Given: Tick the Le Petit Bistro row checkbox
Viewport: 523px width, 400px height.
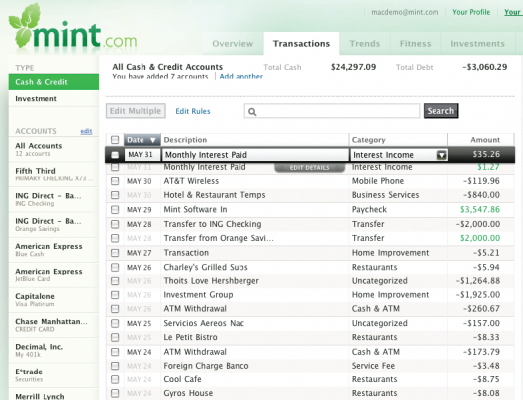Looking at the screenshot, I should pos(115,338).
